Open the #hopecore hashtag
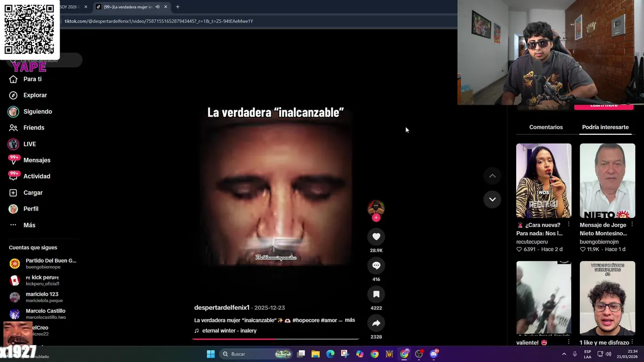Image resolution: width=644 pixels, height=362 pixels. 305,320
